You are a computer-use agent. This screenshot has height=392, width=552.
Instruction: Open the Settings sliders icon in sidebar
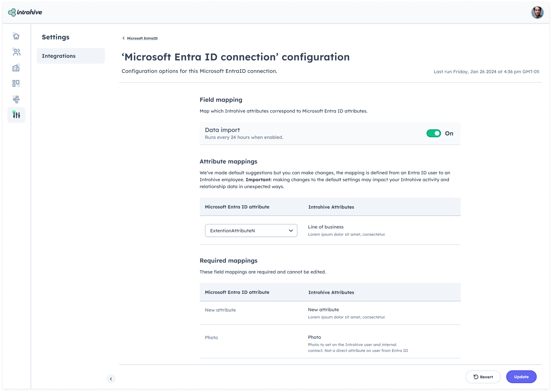click(16, 115)
